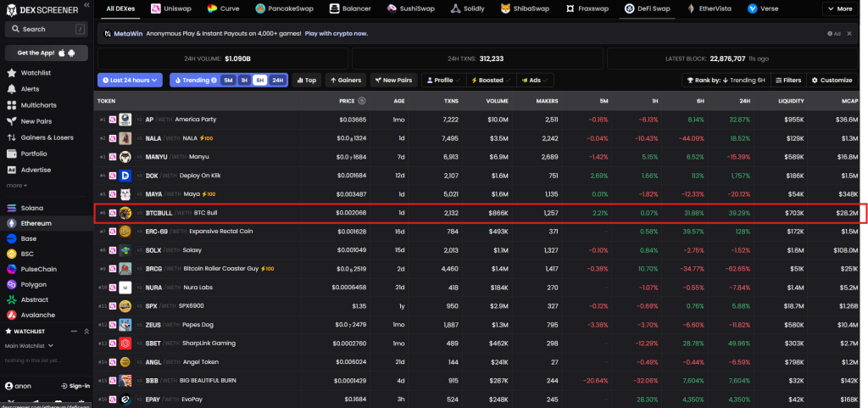Select Base chain icon
This screenshot has width=868, height=408.
pos(11,238)
